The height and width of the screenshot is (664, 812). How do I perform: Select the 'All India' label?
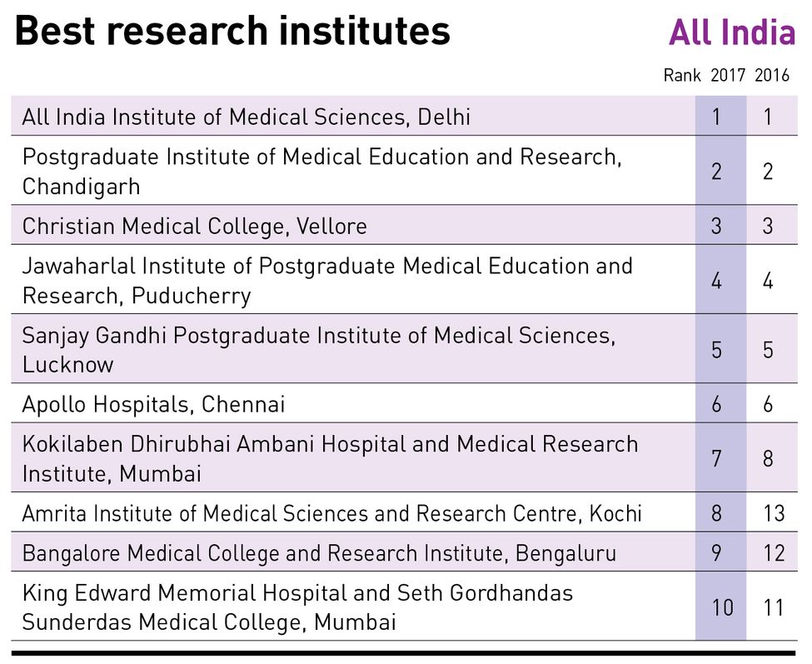[731, 32]
